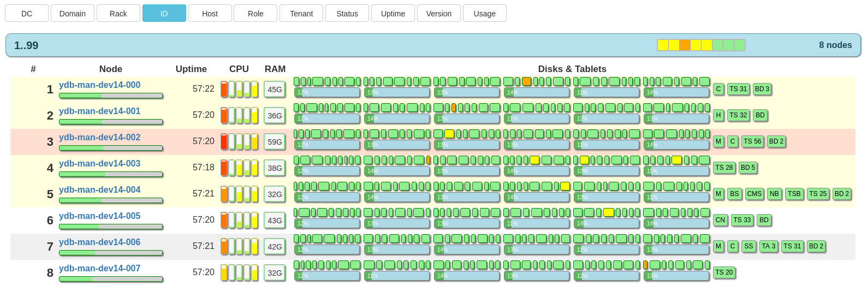868x303 pixels.
Task: Switch grouping to Version
Action: pos(438,14)
